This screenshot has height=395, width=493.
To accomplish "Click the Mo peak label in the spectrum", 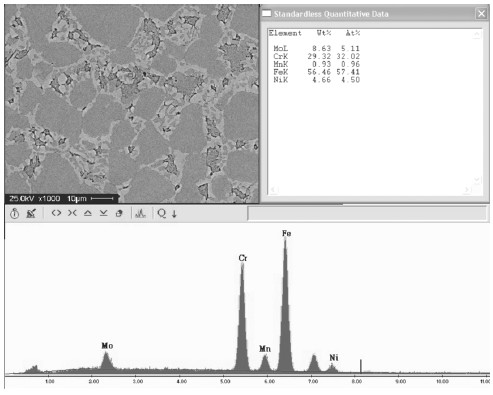I will tap(107, 346).
